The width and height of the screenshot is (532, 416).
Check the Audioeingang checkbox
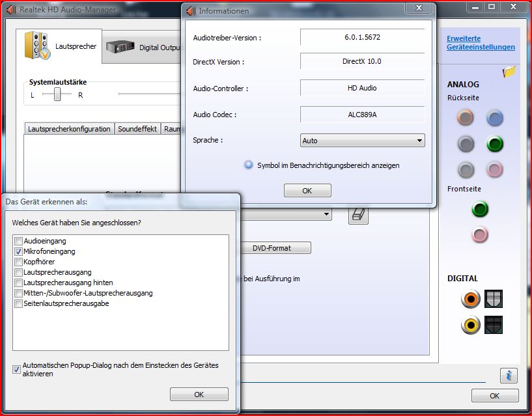pos(18,242)
